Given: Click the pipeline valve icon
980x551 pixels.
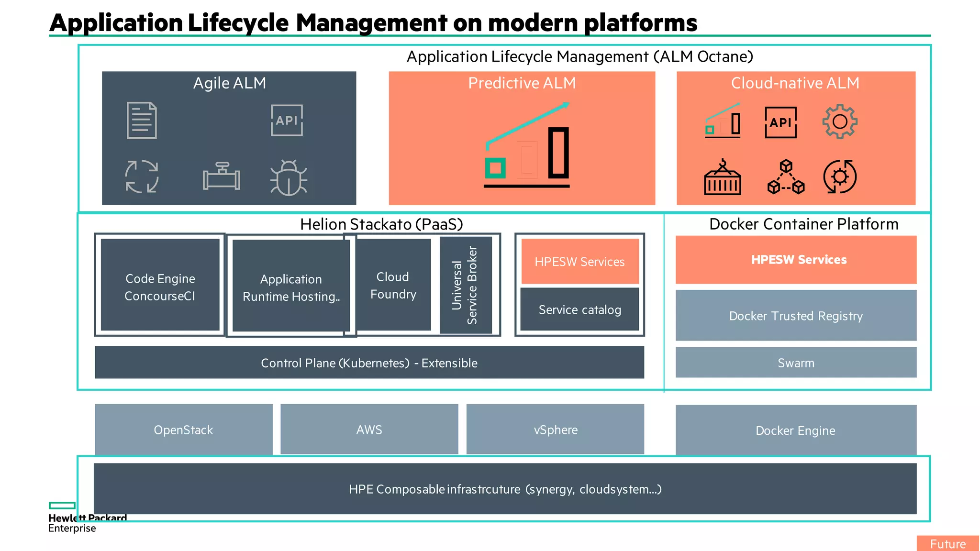Looking at the screenshot, I should click(x=221, y=176).
